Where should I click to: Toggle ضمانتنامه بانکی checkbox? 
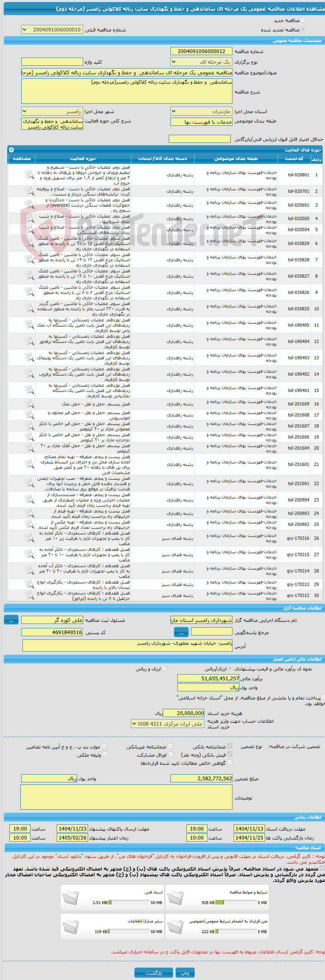[x=230, y=746]
